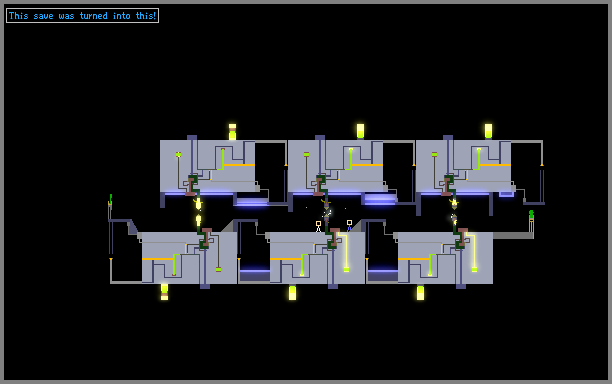Click the green plant atop the right orange pole
Viewport: 612px width, 384px height.
[531, 214]
